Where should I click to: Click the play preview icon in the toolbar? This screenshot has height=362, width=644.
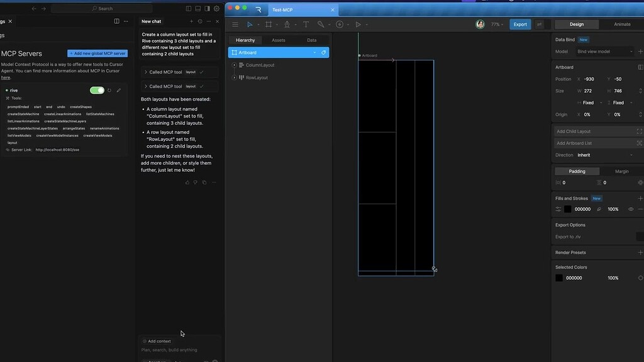[358, 25]
